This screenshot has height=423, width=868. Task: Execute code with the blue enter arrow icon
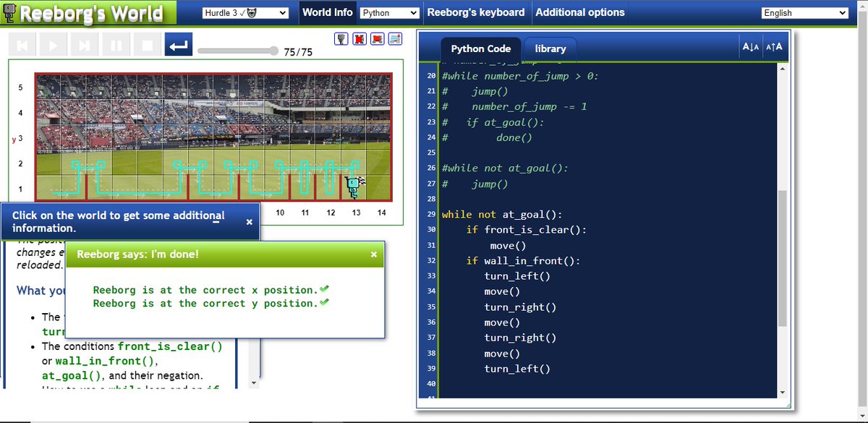click(x=179, y=44)
